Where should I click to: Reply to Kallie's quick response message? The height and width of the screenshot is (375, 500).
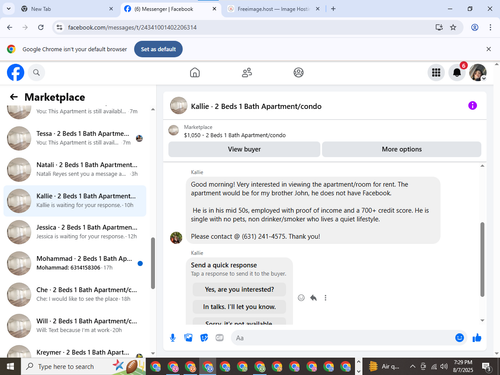click(x=313, y=298)
